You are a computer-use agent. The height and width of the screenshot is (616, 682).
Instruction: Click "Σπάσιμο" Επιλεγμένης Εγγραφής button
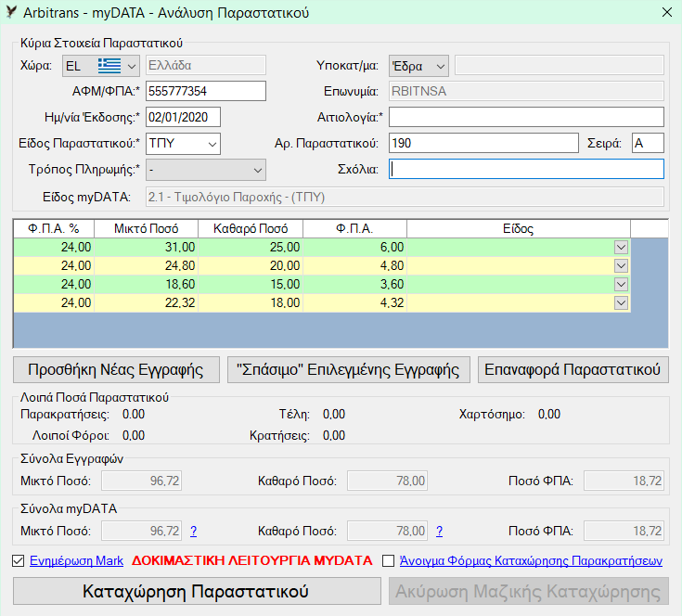click(x=348, y=370)
